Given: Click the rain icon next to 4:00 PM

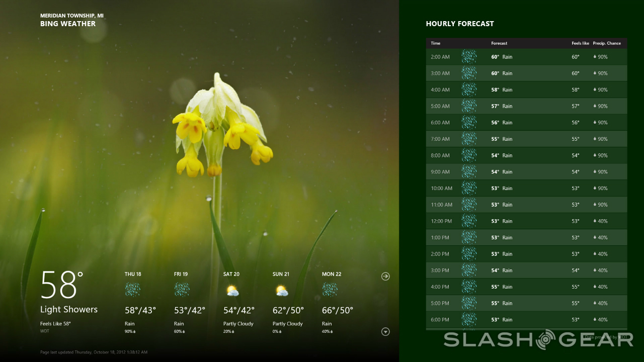Looking at the screenshot, I should [x=469, y=287].
